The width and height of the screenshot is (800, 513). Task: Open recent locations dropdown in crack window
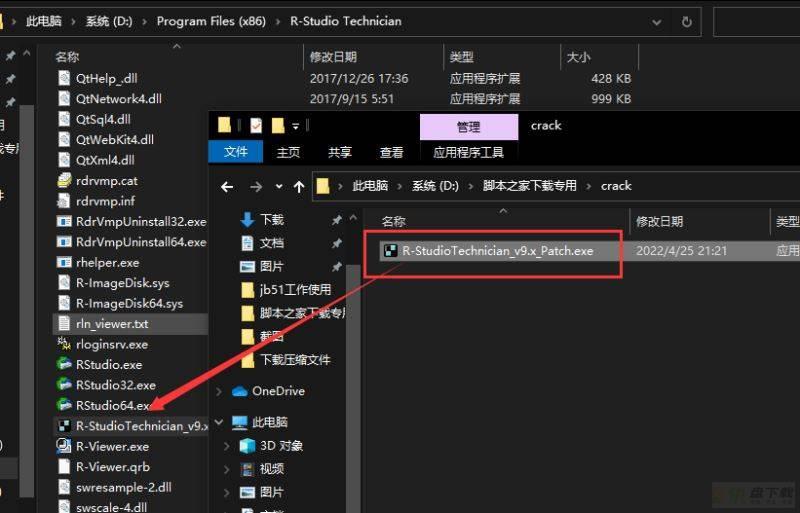click(x=279, y=187)
